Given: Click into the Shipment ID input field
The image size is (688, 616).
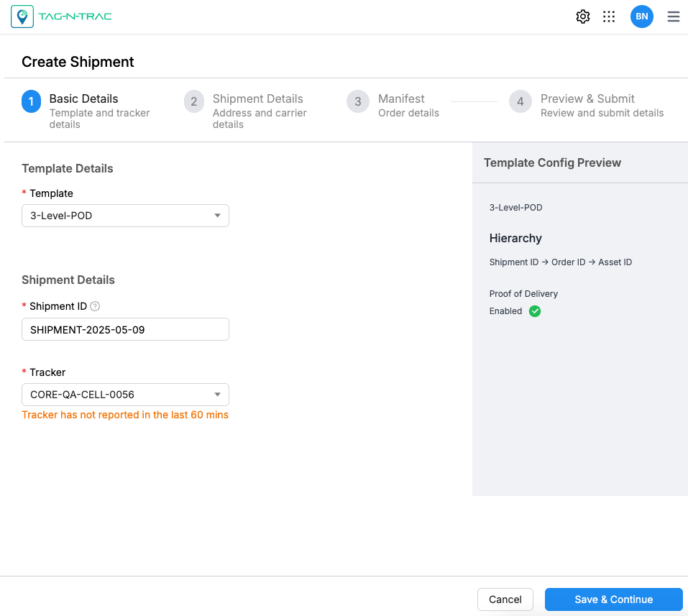Looking at the screenshot, I should (125, 329).
